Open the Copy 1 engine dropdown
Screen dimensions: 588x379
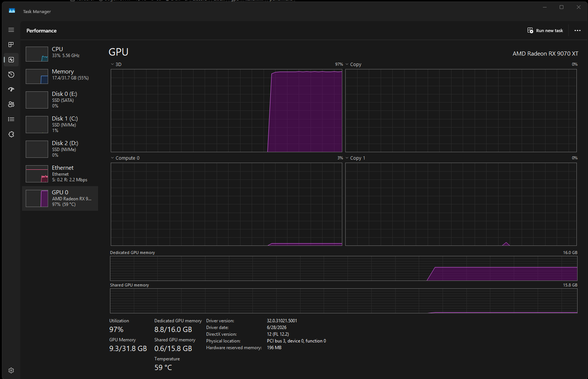pyautogui.click(x=355, y=158)
